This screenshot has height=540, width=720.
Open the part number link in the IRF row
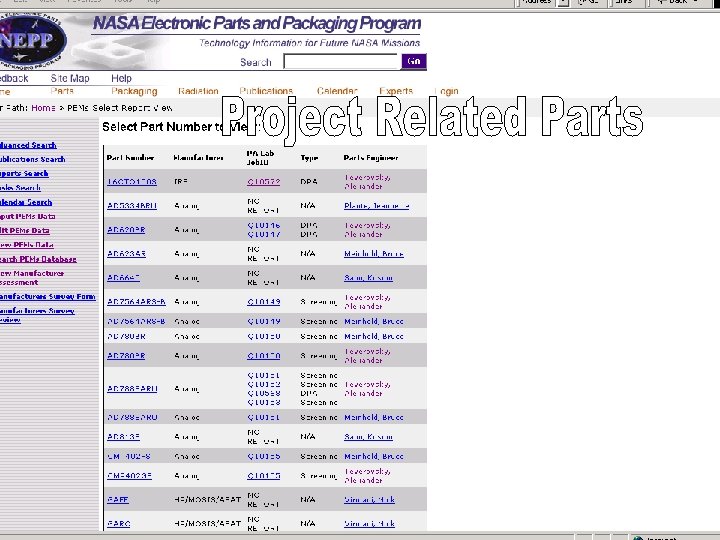pyautogui.click(x=132, y=182)
